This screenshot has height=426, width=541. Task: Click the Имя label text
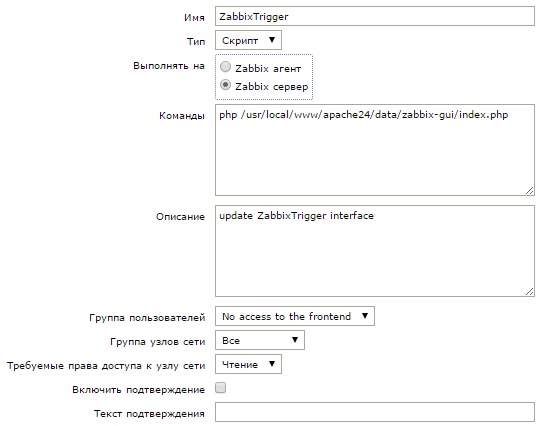[x=194, y=18]
